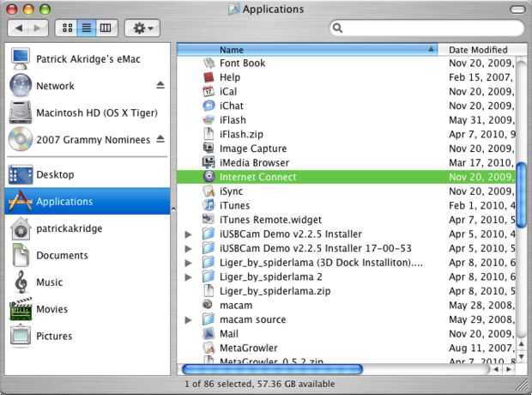Click the scroll down arrow
Screen dimensions: 532x395
pyautogui.click(x=521, y=356)
